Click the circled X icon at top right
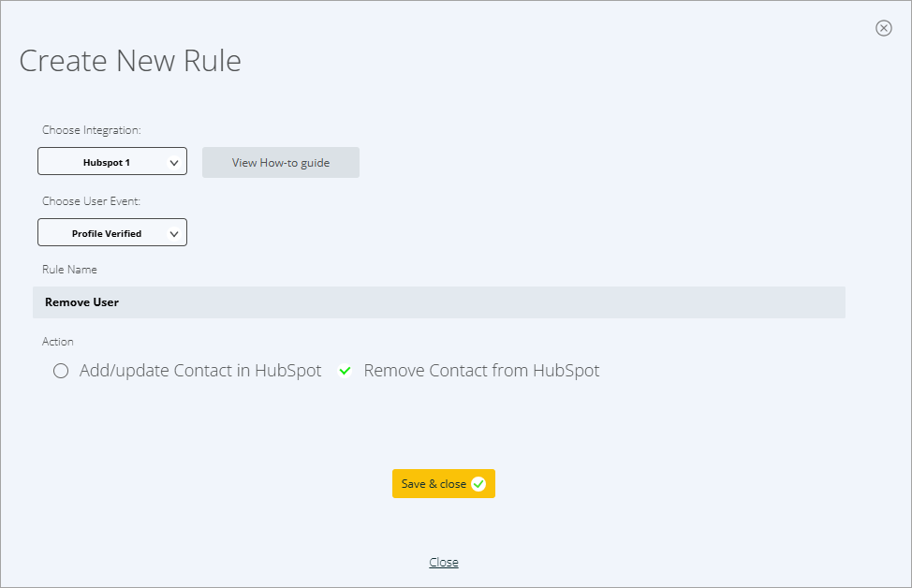 click(883, 28)
